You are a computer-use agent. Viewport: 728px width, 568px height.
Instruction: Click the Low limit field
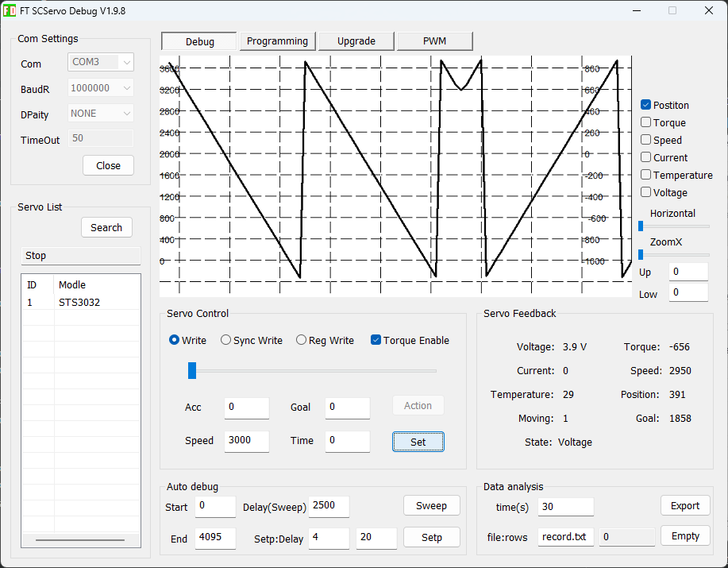click(x=688, y=292)
